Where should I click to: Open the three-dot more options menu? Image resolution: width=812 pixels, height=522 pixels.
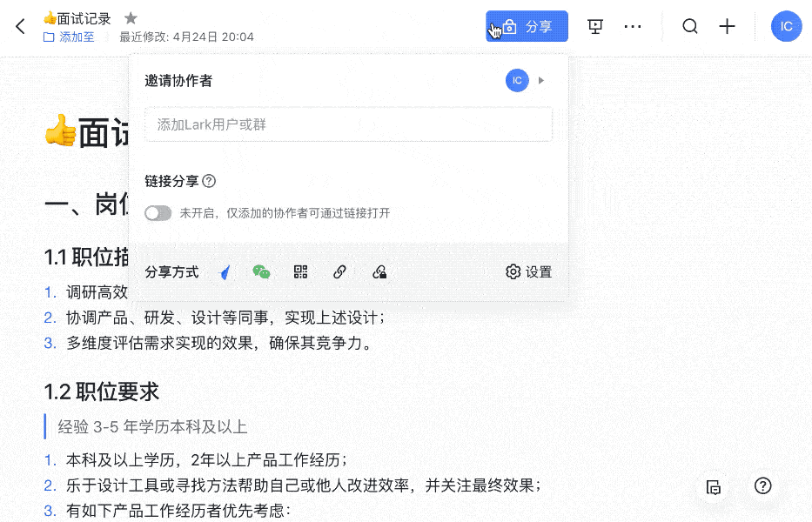click(633, 26)
